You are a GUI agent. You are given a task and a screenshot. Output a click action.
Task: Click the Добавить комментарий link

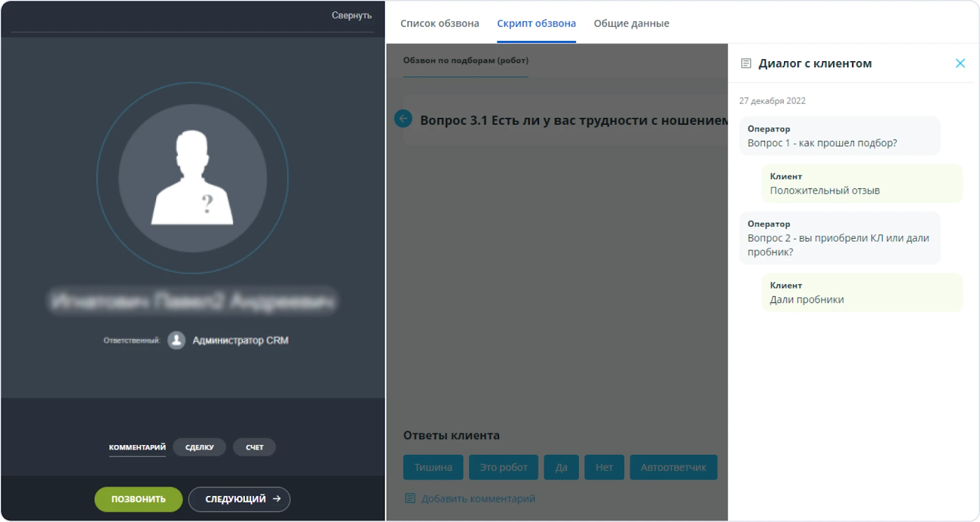coord(478,499)
